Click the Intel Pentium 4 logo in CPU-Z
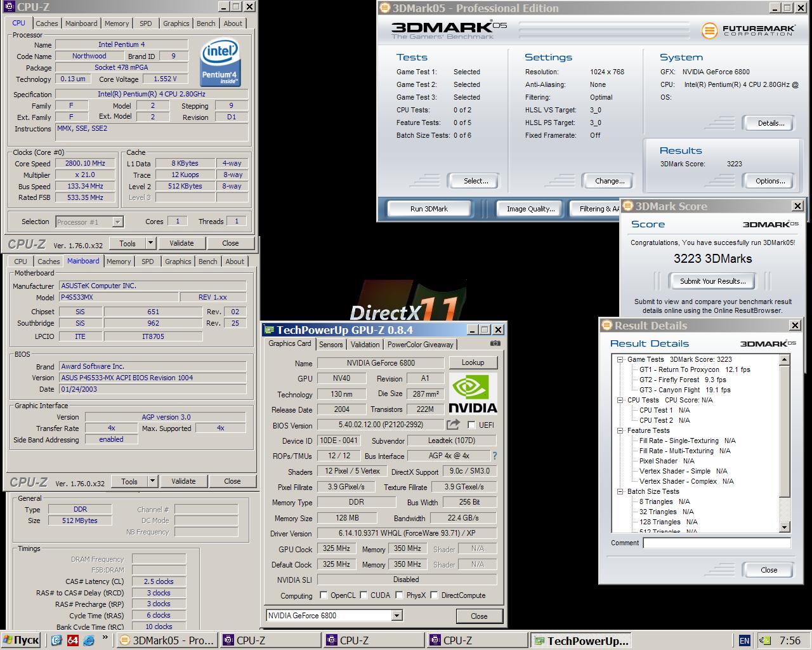This screenshot has height=650, width=812. point(220,62)
